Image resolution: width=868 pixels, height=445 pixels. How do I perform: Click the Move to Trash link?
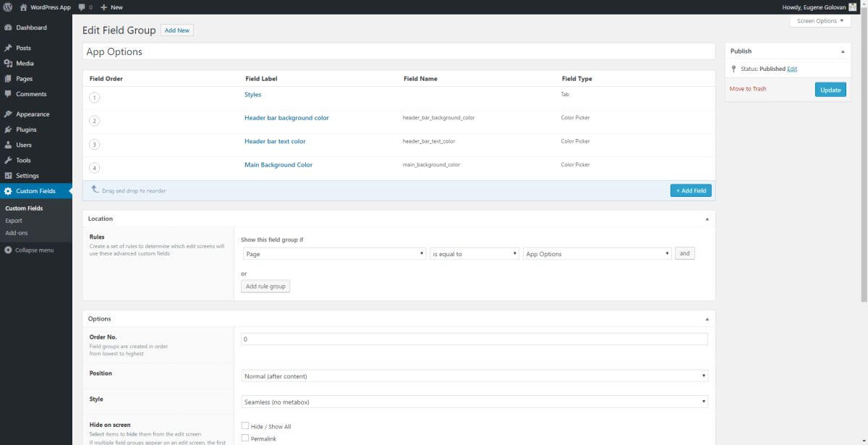(x=748, y=89)
